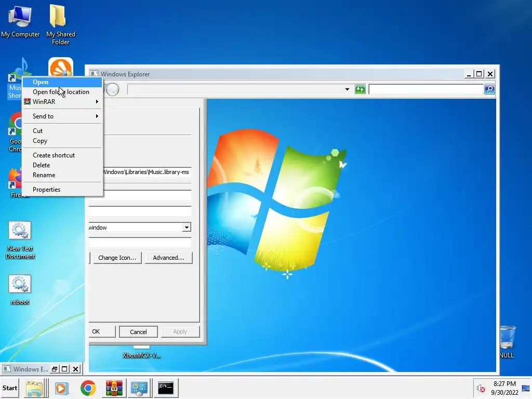
Task: Select the My Shared Folder icon
Action: point(60,24)
